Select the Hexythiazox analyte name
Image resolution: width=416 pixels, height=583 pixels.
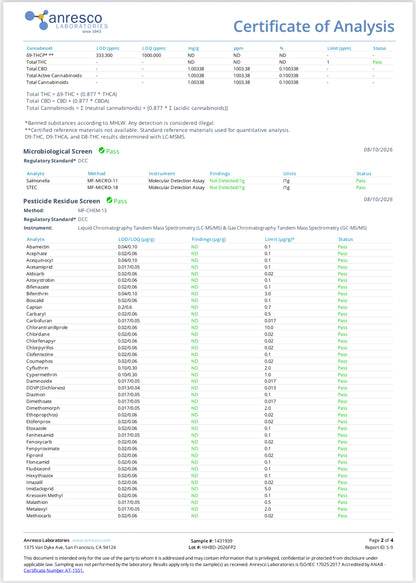pyautogui.click(x=39, y=476)
